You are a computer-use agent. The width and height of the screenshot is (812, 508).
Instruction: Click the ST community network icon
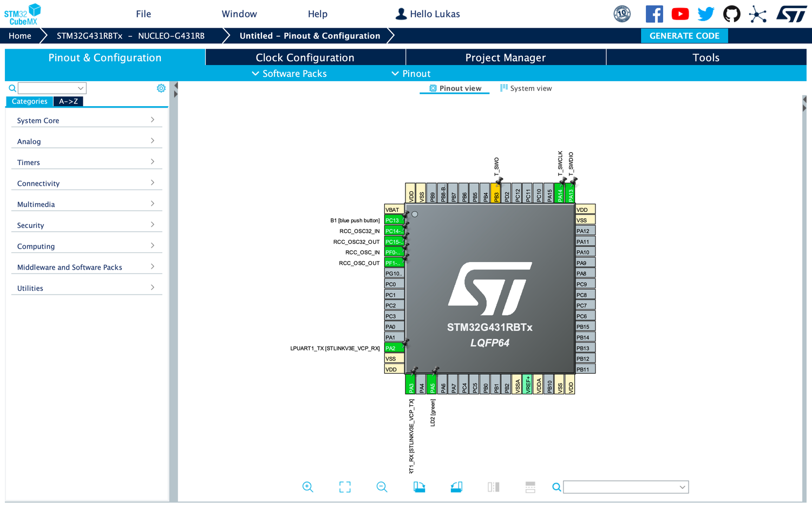[758, 14]
